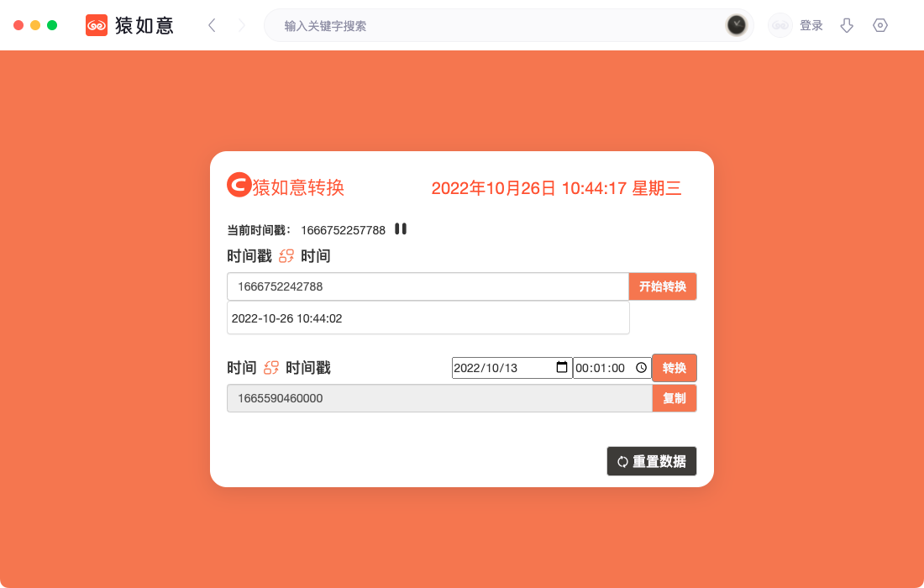
Task: Focus the 输入关键字搜索 search bar
Action: point(508,25)
